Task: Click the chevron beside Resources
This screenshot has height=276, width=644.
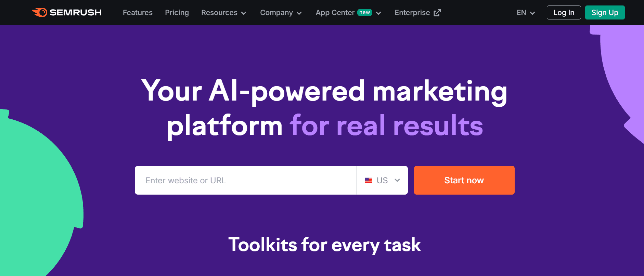Action: [x=244, y=13]
